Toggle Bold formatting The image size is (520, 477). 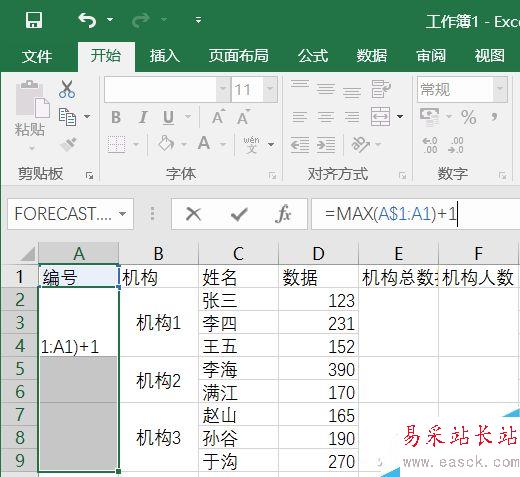coord(116,117)
